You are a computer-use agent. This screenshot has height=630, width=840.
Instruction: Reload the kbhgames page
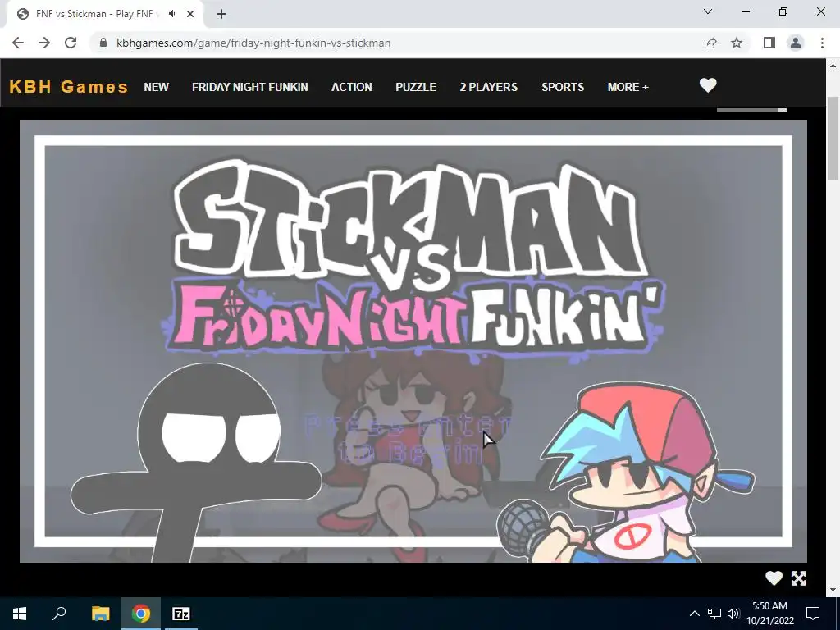click(x=71, y=43)
